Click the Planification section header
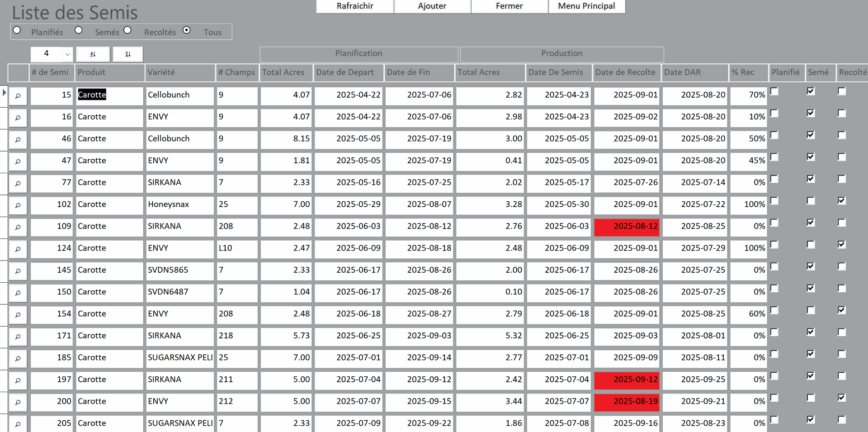This screenshot has width=868, height=432. click(359, 54)
